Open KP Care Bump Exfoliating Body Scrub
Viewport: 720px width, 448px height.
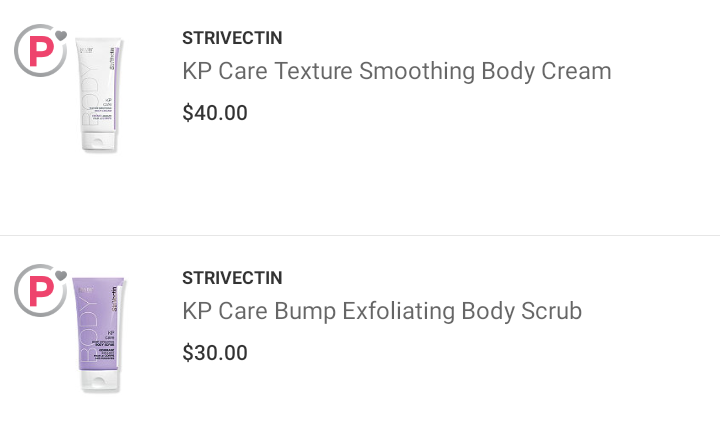pos(382,312)
